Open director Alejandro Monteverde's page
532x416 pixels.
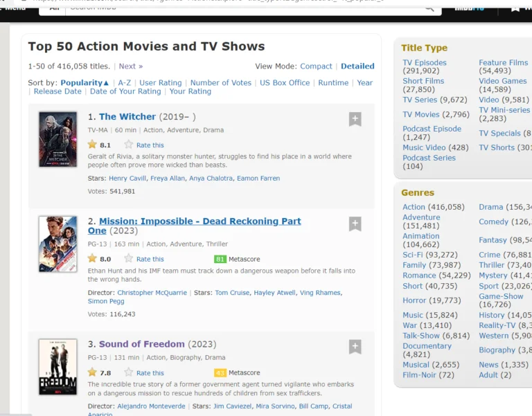151,406
